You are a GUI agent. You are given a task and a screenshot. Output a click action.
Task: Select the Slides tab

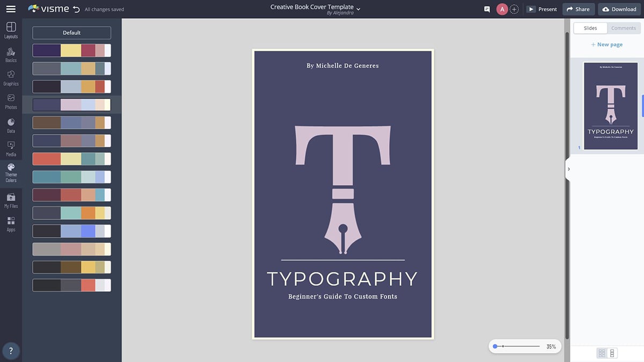[x=590, y=28]
